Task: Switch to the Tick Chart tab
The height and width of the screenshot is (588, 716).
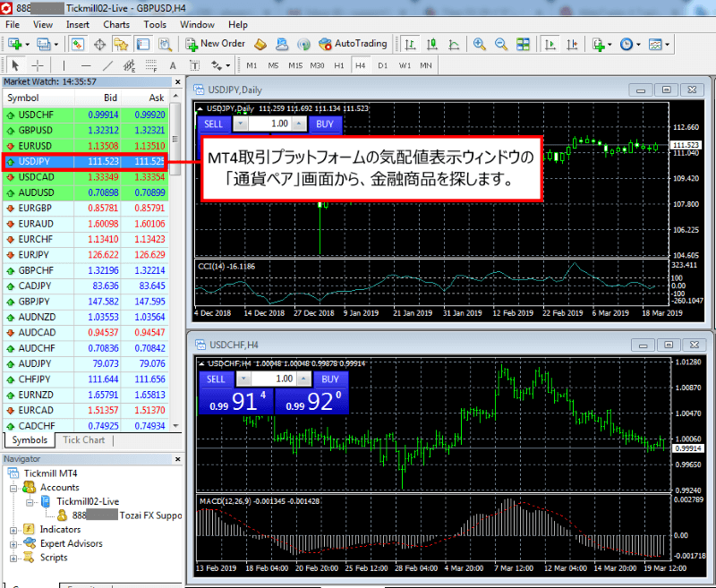Action: pyautogui.click(x=83, y=439)
